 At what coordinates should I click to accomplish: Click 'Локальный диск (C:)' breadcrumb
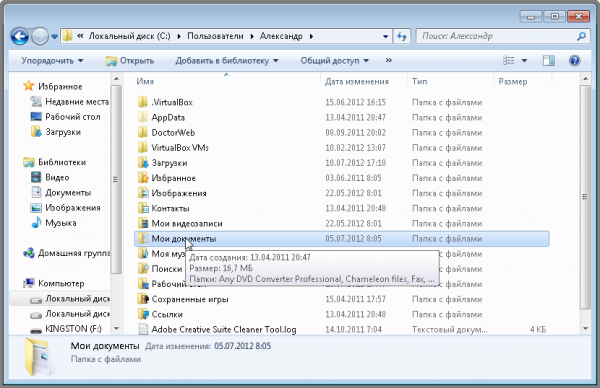click(129, 36)
